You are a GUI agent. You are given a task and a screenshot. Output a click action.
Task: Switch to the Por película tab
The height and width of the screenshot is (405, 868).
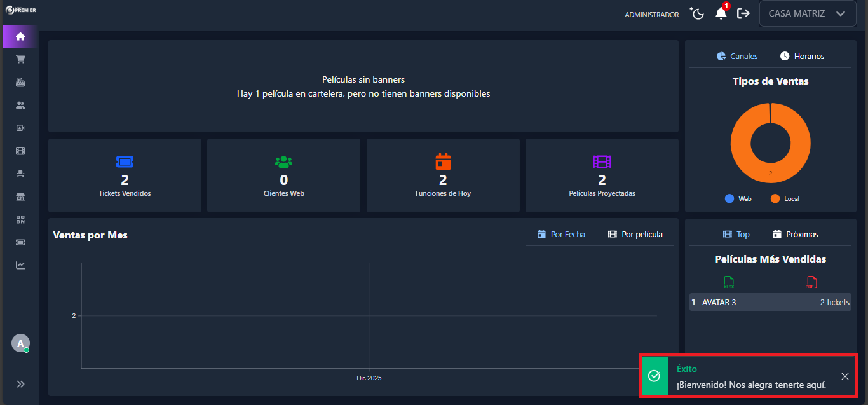tap(635, 234)
